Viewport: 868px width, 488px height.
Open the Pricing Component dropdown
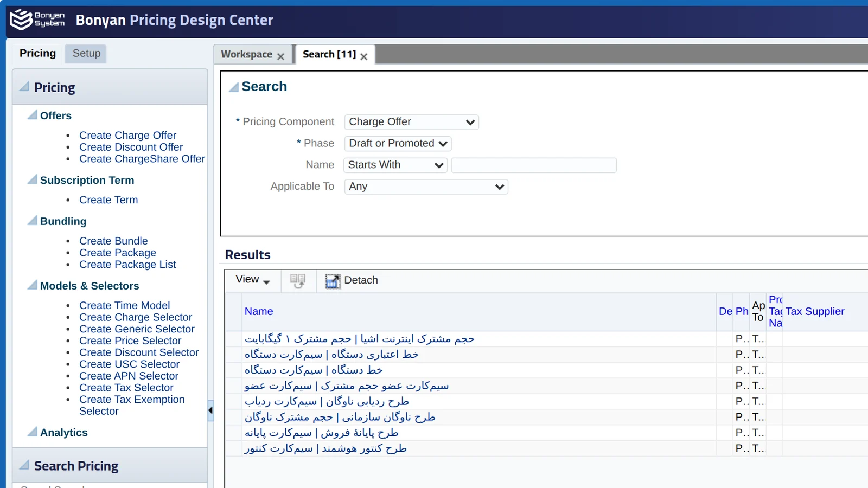[x=411, y=122]
